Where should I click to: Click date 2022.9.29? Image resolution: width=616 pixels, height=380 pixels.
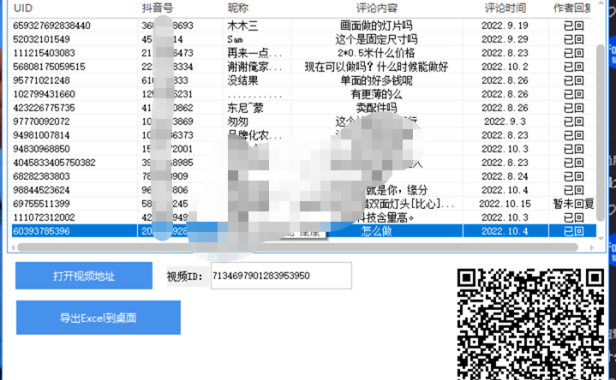pyautogui.click(x=505, y=39)
